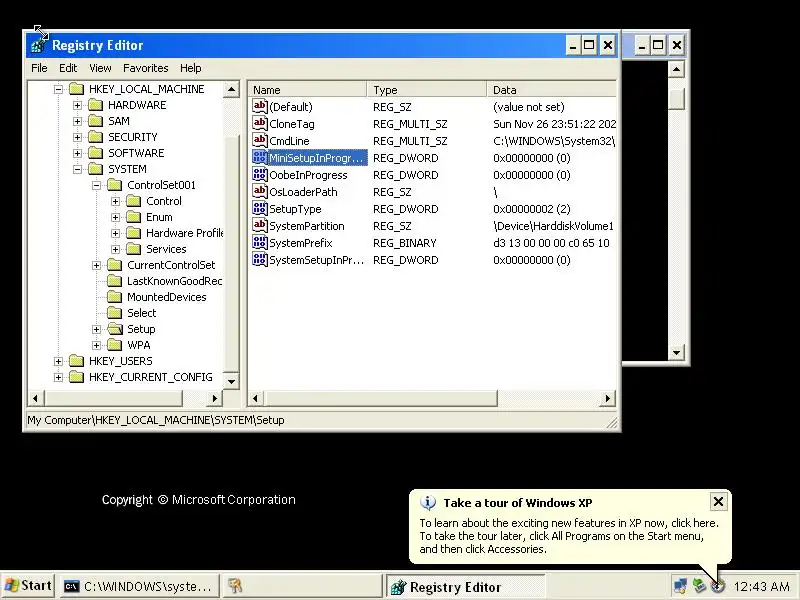The image size is (800, 600).
Task: Click the network connection tray icon
Action: tap(680, 586)
